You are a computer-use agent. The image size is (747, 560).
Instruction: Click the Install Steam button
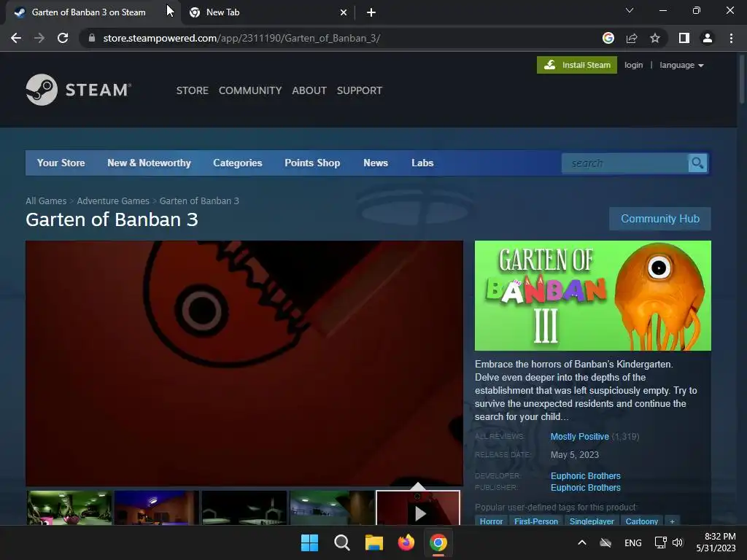(577, 65)
